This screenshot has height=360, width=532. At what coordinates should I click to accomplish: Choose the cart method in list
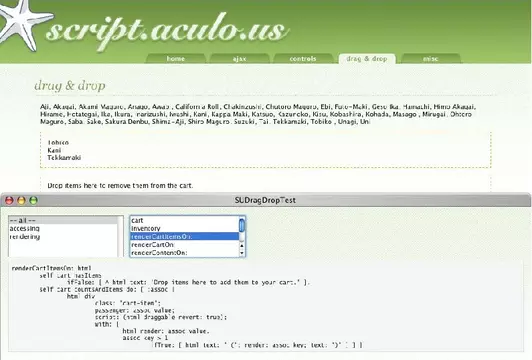(185, 220)
